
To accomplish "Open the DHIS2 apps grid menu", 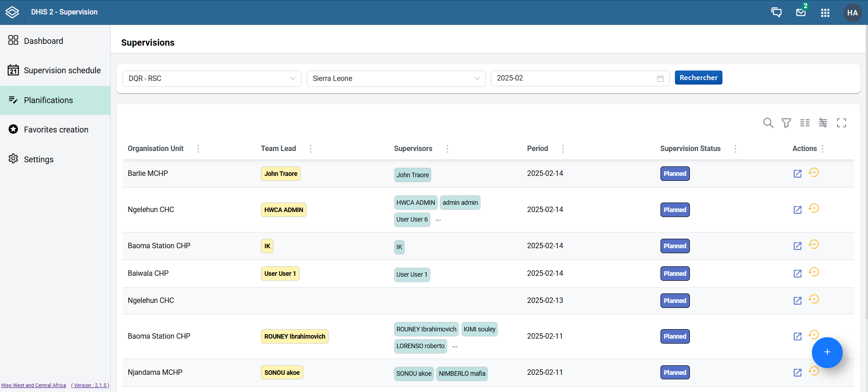I will (x=825, y=13).
